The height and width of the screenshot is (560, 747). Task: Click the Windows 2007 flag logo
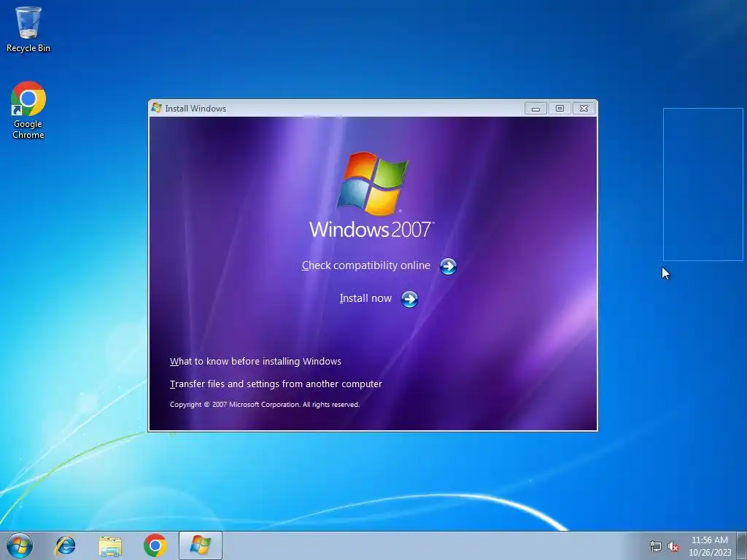point(373,183)
